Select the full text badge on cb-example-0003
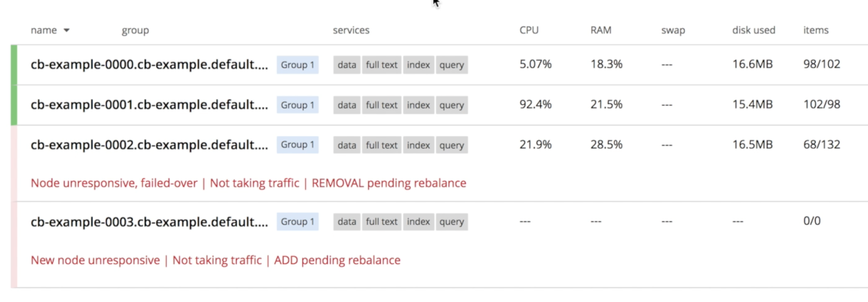 381,222
